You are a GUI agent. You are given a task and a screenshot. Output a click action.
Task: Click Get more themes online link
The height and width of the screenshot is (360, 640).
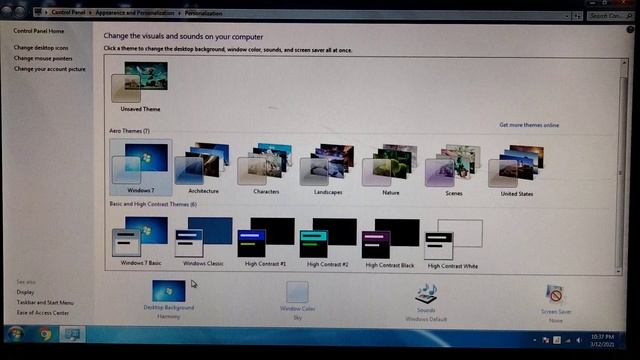pyautogui.click(x=529, y=125)
